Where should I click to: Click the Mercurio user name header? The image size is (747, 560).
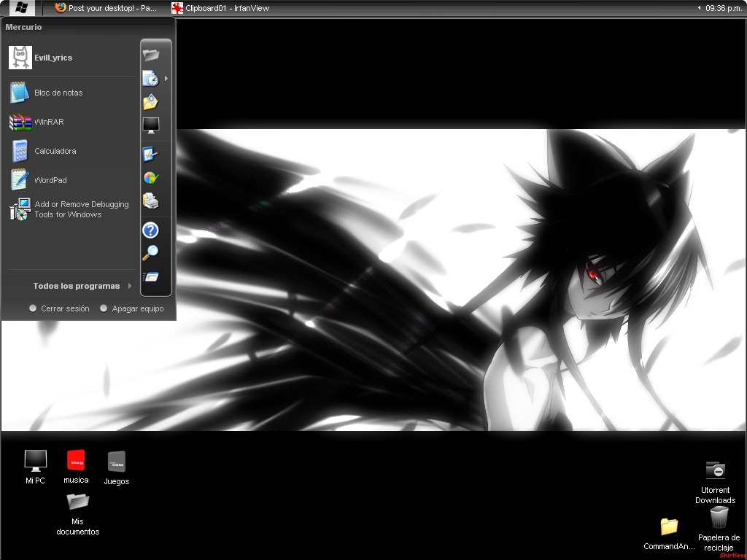23,27
